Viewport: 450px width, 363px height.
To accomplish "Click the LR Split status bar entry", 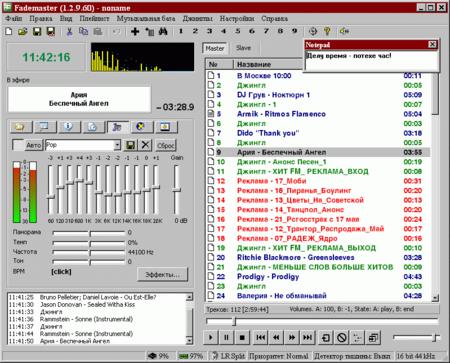I will 229,356.
